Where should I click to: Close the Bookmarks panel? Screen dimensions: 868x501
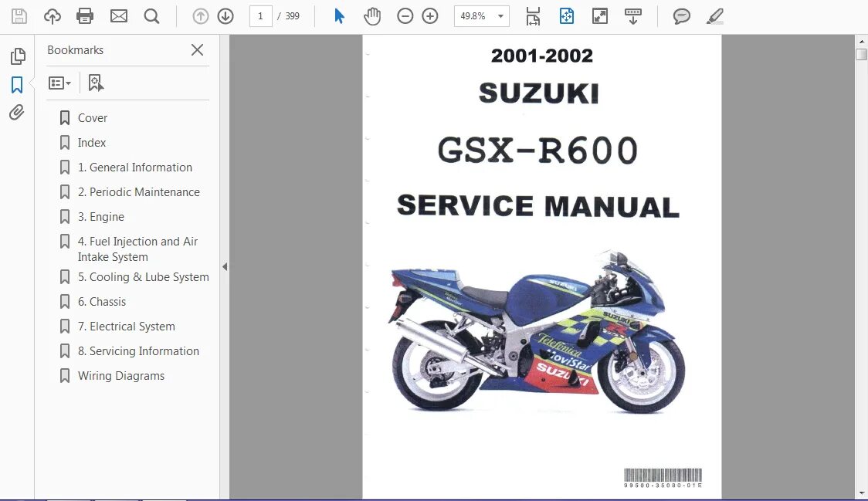[197, 50]
